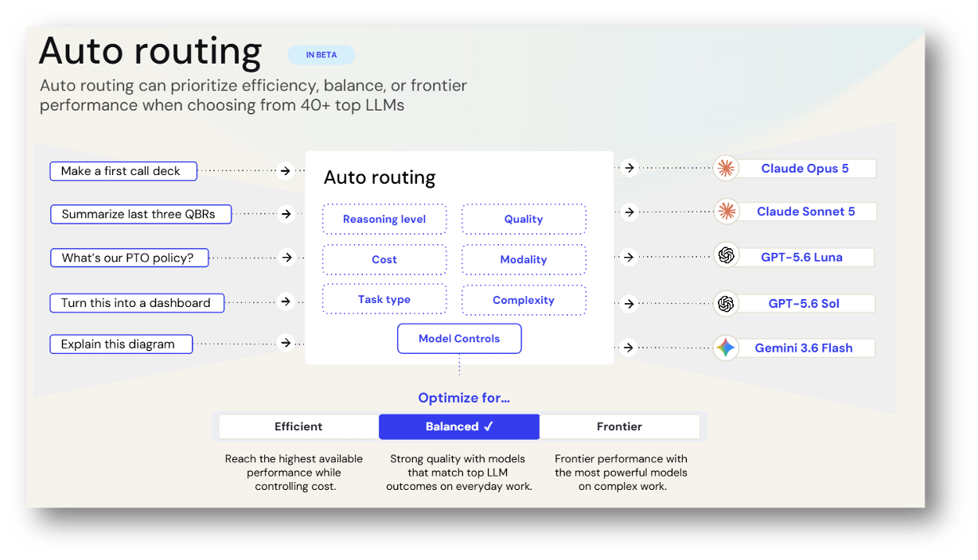Click the 'Optimize for...' heading text
This screenshot has width=978, height=560.
pyautogui.click(x=464, y=398)
